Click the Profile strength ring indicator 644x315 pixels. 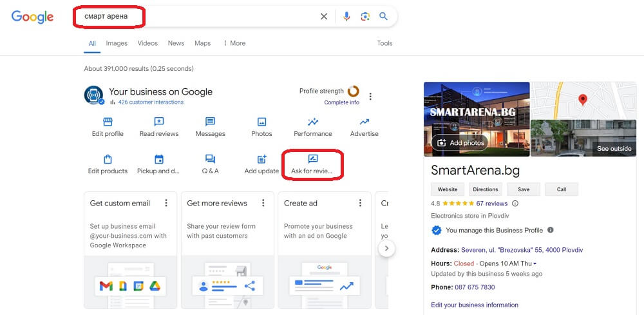353,91
